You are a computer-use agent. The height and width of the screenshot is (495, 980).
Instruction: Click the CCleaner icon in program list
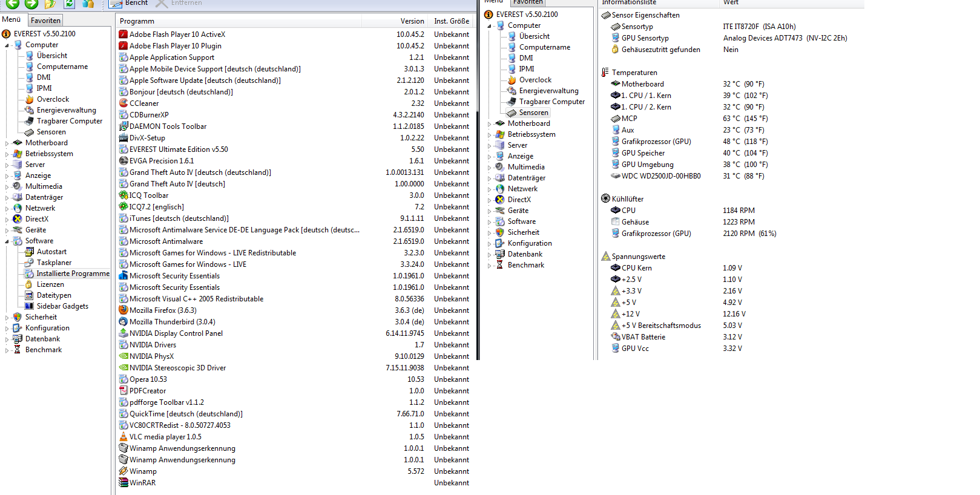click(123, 103)
